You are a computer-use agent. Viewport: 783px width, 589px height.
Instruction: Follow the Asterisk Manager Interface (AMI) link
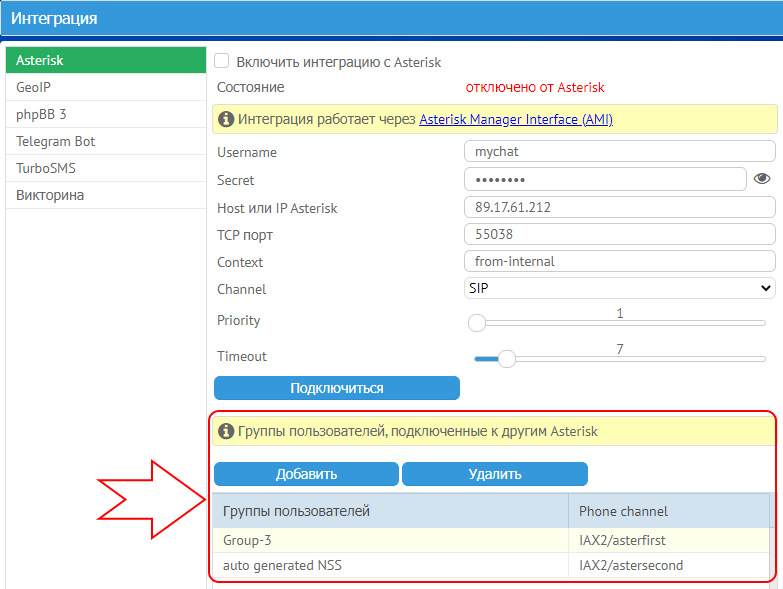515,120
